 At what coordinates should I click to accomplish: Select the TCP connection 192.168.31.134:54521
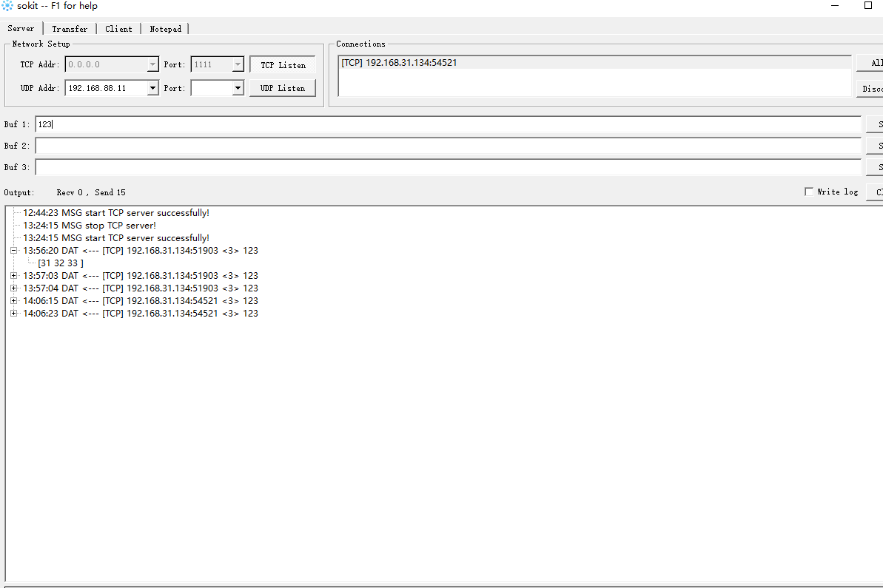click(x=400, y=62)
